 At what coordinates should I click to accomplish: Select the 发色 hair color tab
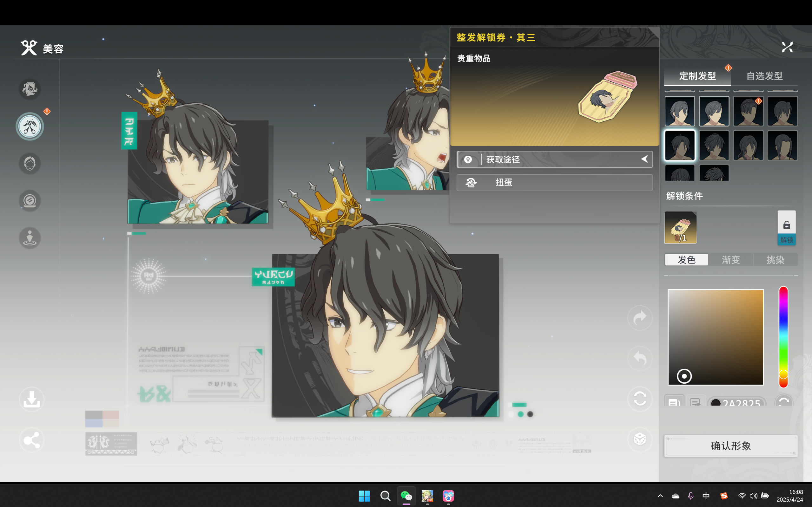[687, 260]
